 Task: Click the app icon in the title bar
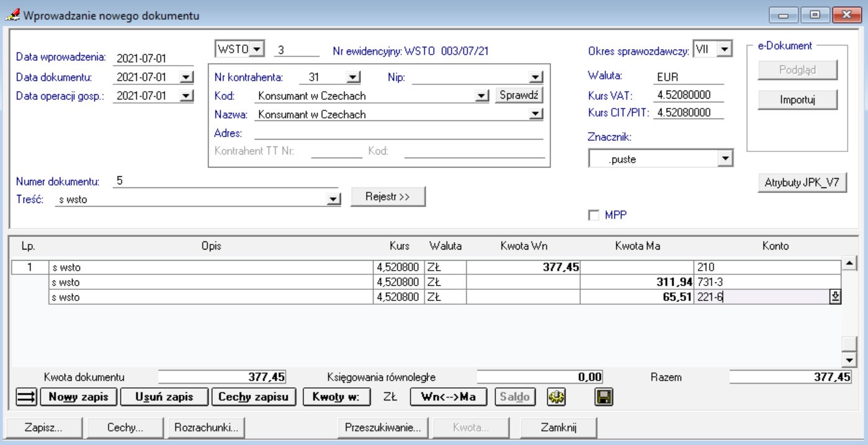click(12, 15)
